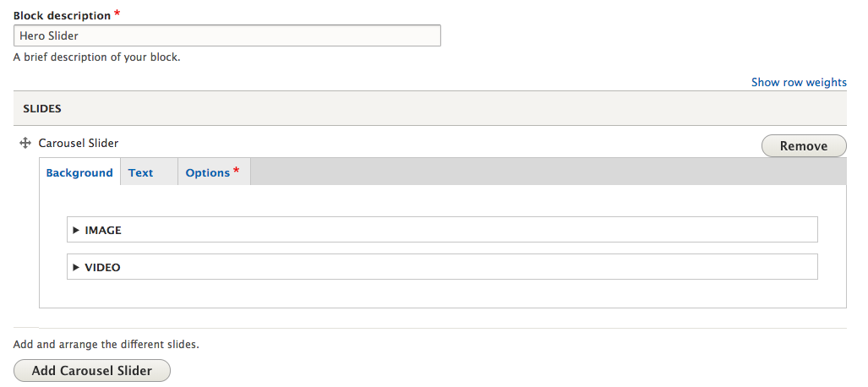Expand the VIDEO section
This screenshot has width=868, height=387.
[x=442, y=267]
